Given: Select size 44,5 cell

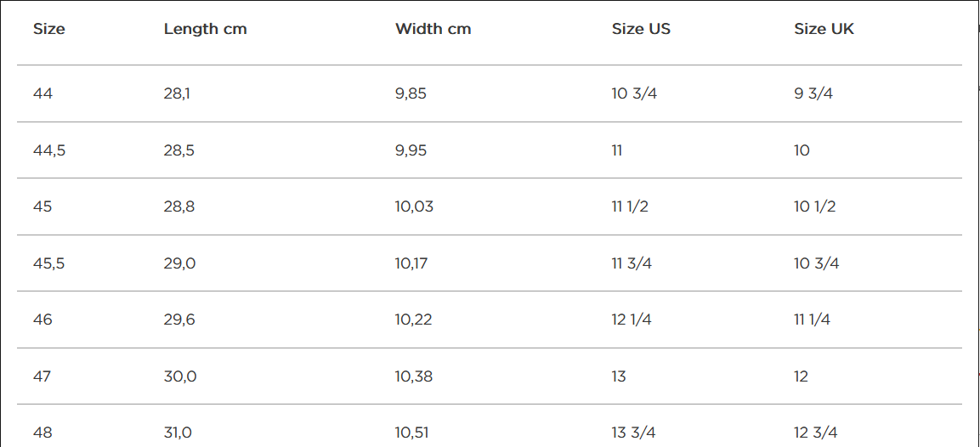Looking at the screenshot, I should (x=48, y=150).
